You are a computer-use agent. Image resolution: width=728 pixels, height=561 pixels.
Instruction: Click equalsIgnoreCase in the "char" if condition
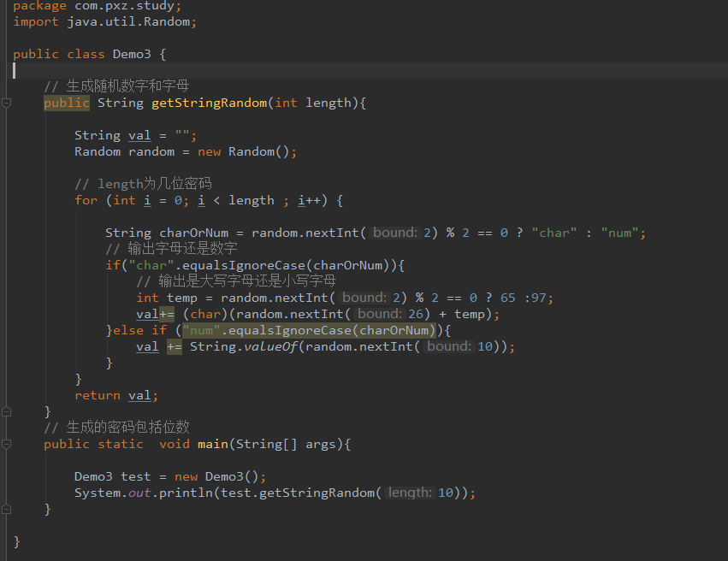coord(244,265)
